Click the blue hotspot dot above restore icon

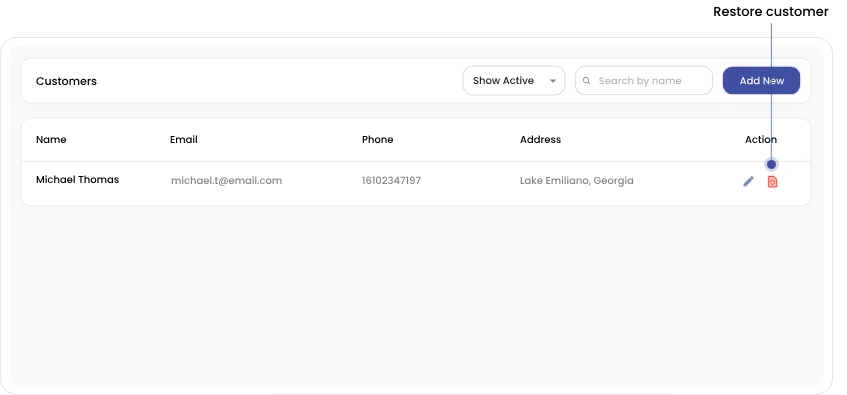point(771,164)
